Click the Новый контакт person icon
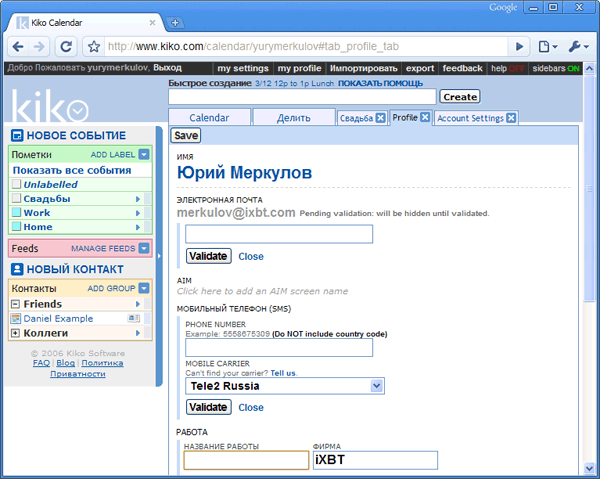 (17, 269)
